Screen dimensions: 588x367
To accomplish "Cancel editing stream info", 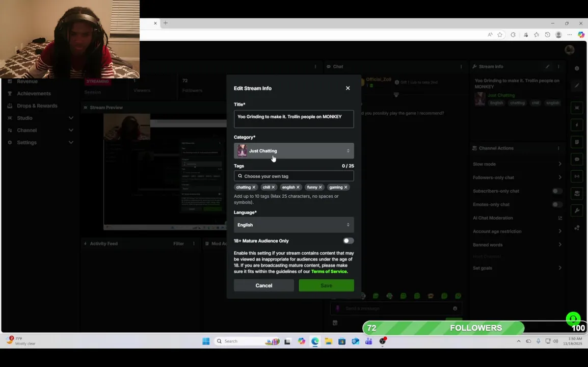I will click(x=263, y=285).
